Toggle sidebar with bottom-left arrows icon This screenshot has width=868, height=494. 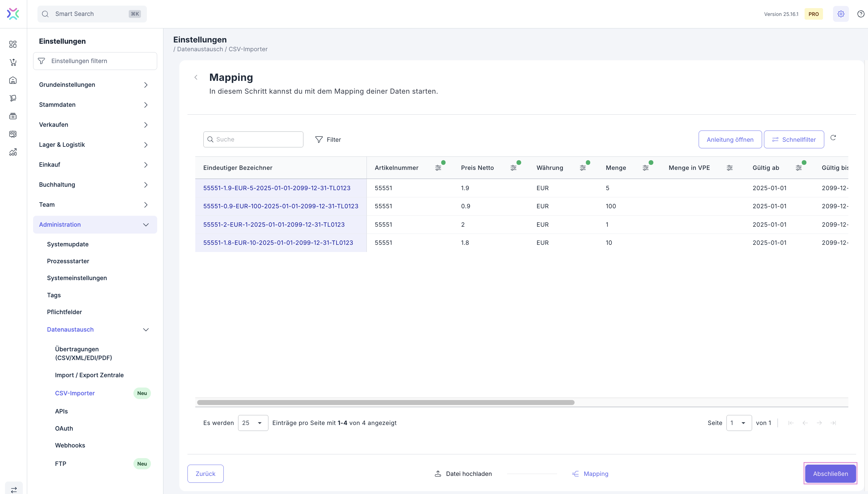pos(14,490)
